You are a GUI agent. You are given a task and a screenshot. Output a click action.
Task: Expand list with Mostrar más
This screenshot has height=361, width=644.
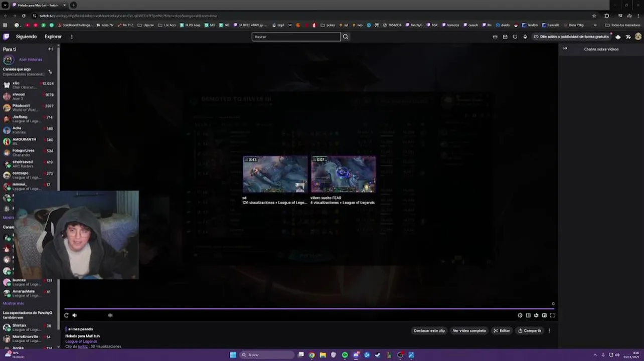click(14, 303)
